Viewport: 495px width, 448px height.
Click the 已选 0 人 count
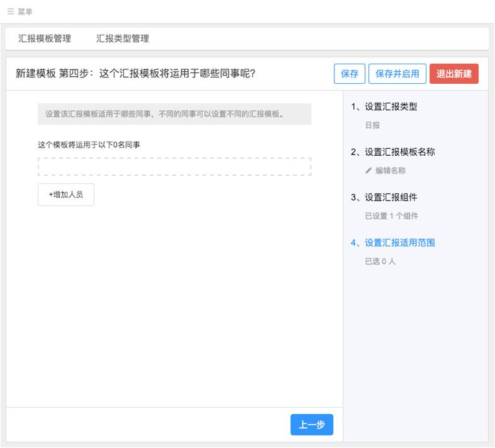tap(380, 261)
